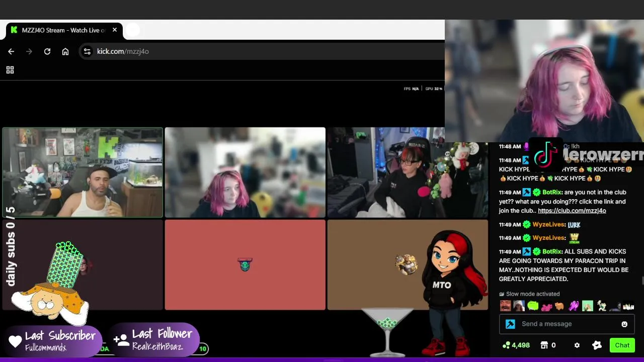
Task: Click verified badge on WyzeLives LURK message
Action: 527,225
